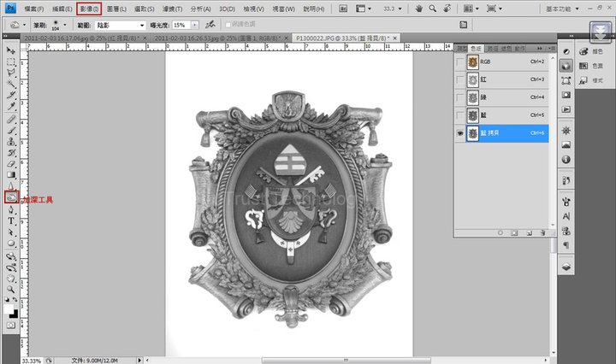
Task: Select the Eyedropper tool
Action: 11,106
